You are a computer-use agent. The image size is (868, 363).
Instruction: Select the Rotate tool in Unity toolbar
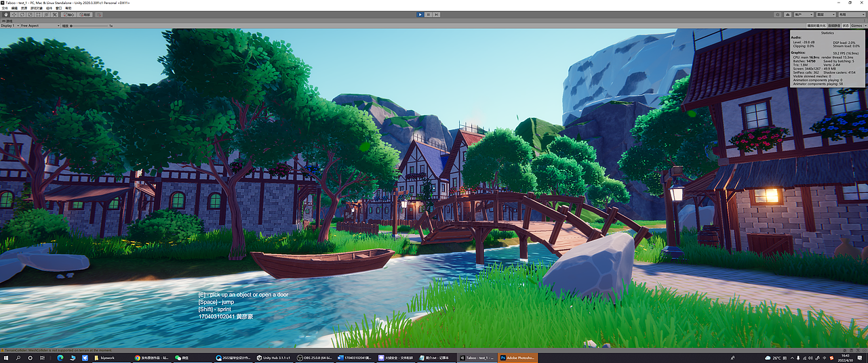pos(22,14)
